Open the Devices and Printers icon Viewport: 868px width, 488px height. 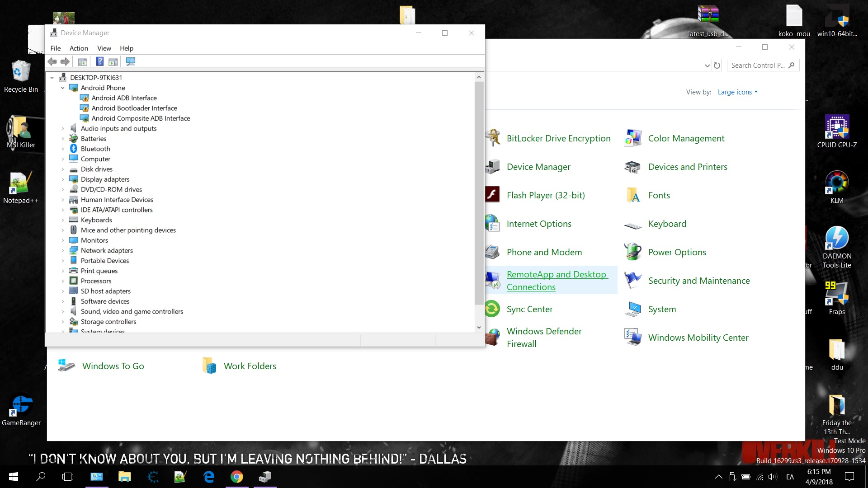coord(632,167)
